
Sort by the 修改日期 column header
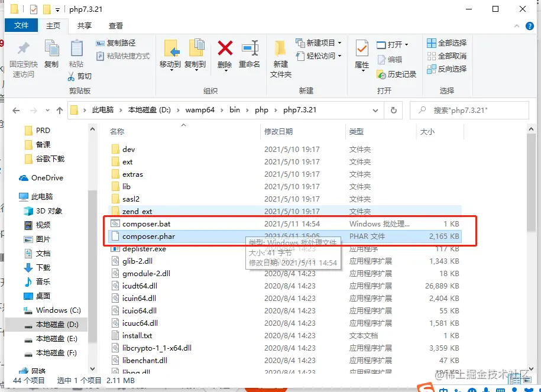coord(278,131)
